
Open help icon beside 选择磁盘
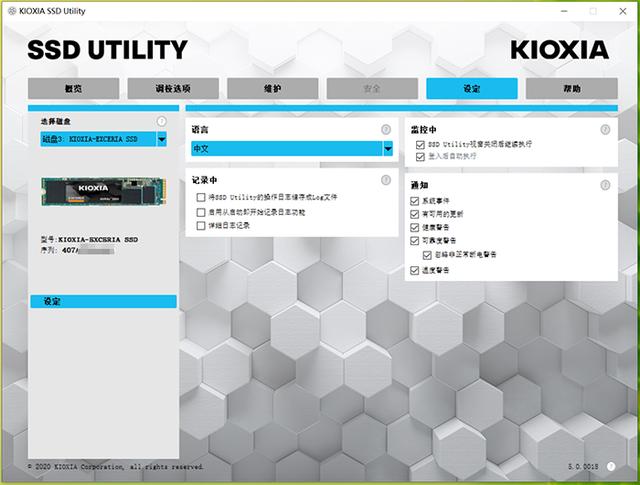[162, 121]
